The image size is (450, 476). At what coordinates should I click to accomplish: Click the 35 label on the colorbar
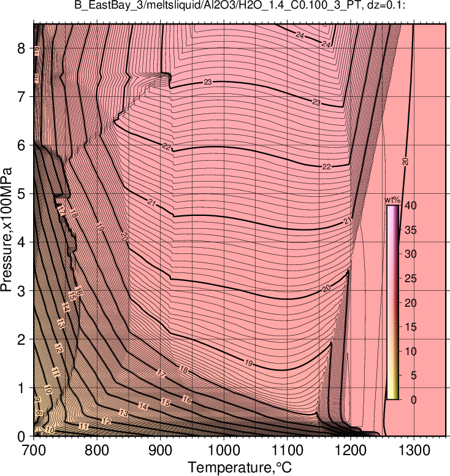tap(410, 230)
